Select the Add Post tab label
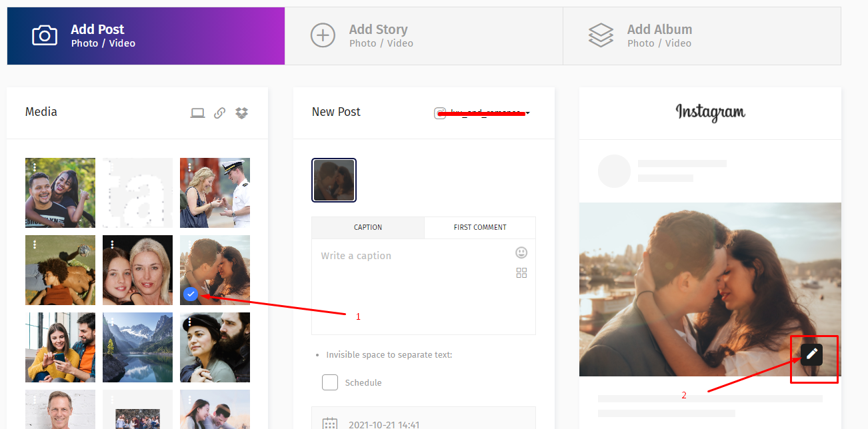 point(97,29)
